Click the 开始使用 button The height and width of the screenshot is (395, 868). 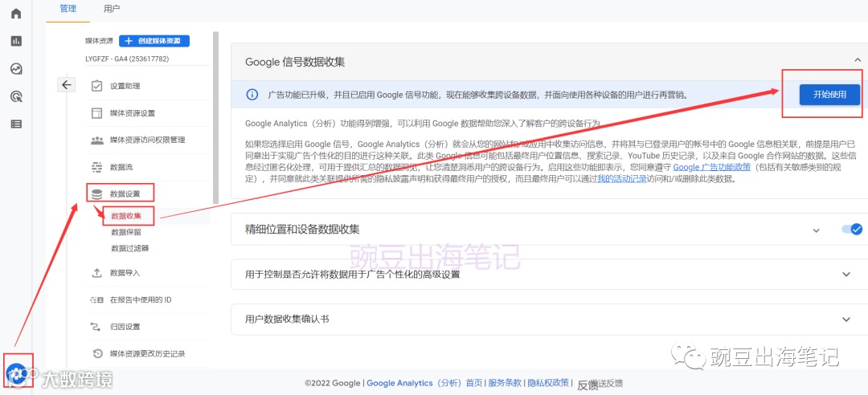(829, 95)
